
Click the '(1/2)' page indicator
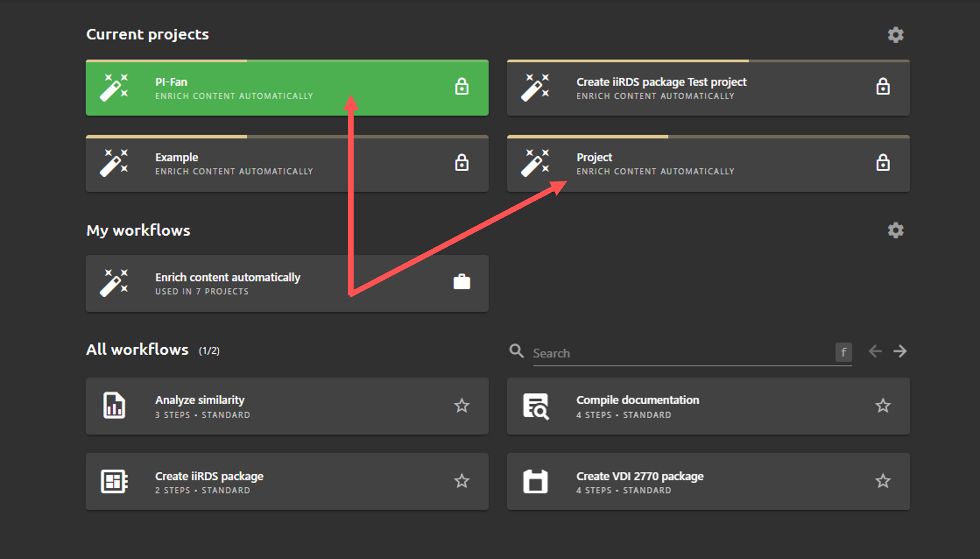209,351
